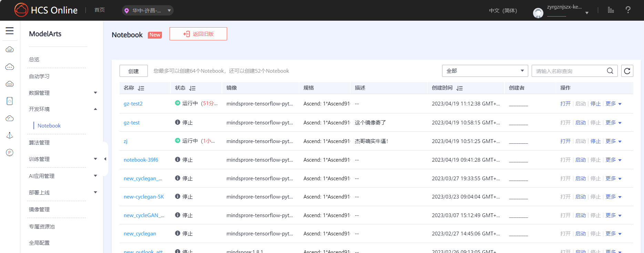This screenshot has height=253, width=644.
Task: Open the gz-test2 notebook link
Action: (133, 104)
